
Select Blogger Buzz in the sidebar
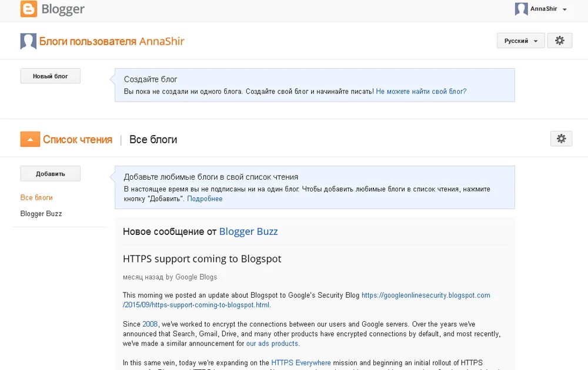(41, 213)
